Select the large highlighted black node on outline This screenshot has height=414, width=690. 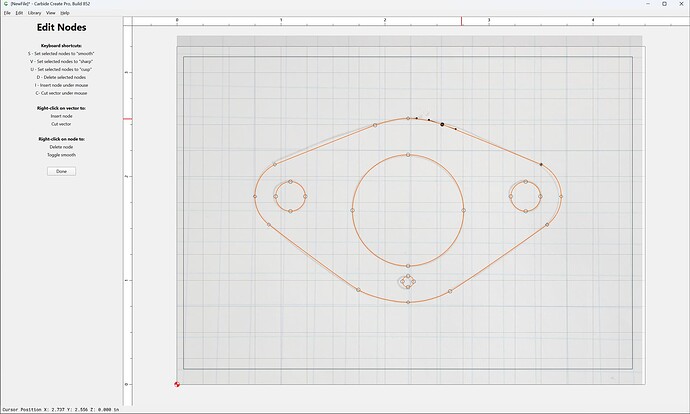442,125
